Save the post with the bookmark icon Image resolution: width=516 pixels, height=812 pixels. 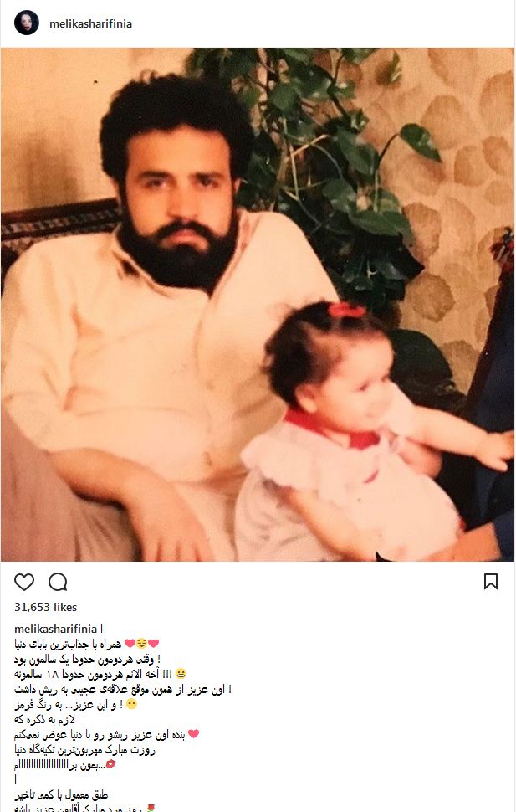coord(491,582)
